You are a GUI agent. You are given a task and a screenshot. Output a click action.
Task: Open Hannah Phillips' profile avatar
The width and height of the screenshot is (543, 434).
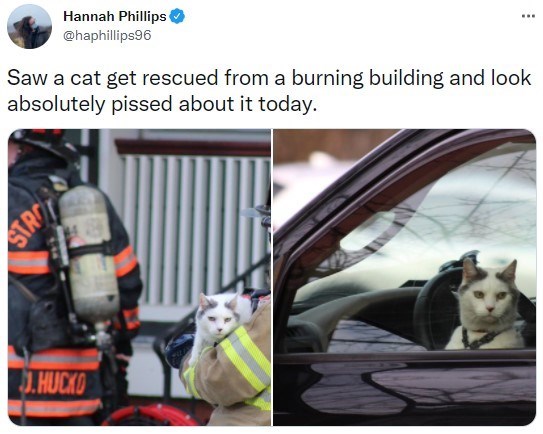29,27
